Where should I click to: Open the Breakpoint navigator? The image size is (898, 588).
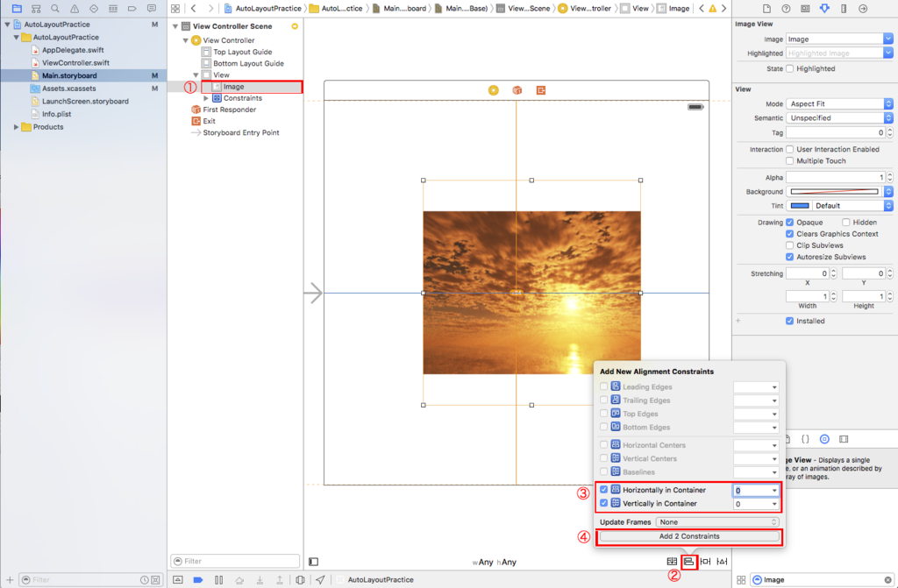(132, 9)
